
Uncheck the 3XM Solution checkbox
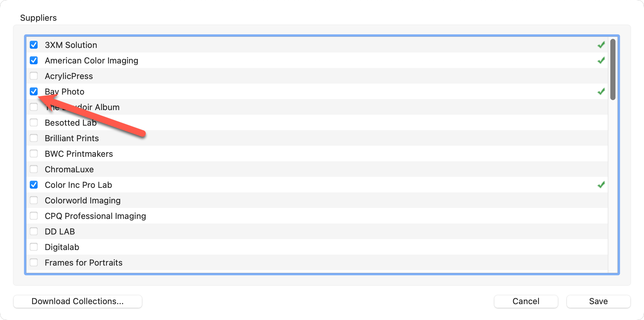(x=34, y=45)
